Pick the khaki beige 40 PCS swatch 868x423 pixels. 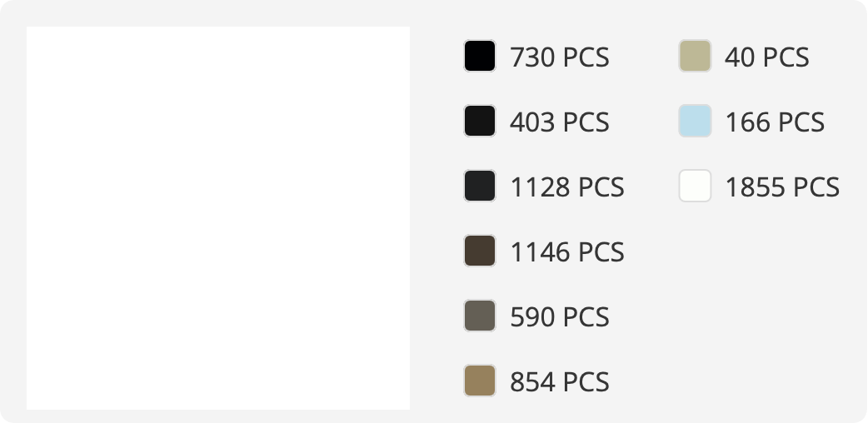point(695,56)
